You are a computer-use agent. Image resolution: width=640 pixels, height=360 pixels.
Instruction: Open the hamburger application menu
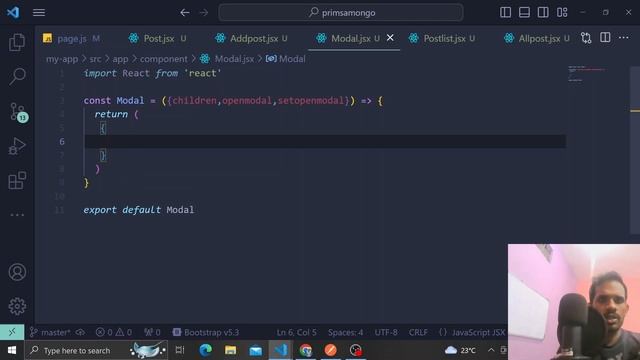[x=39, y=13]
